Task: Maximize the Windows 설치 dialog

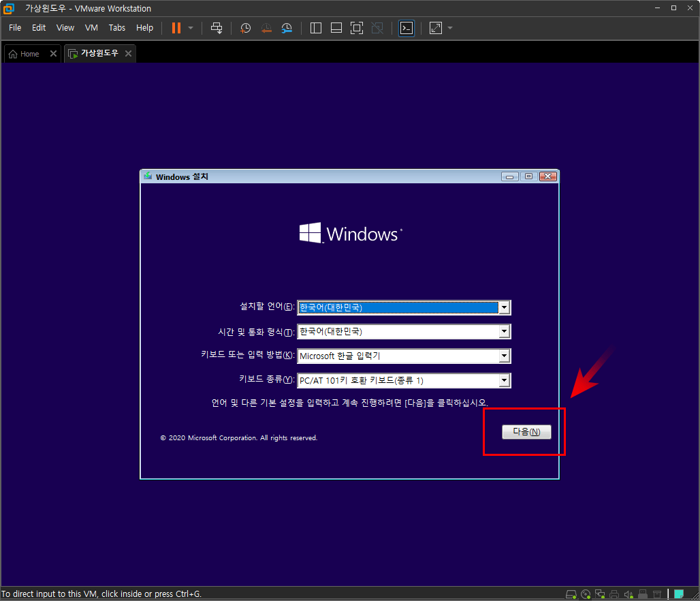Action: click(x=528, y=176)
